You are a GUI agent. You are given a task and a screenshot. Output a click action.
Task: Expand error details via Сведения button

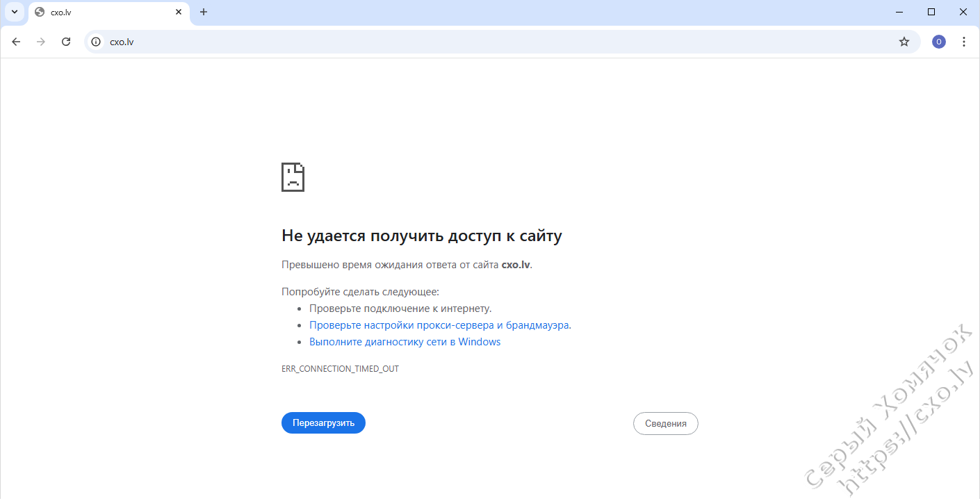[x=665, y=423]
